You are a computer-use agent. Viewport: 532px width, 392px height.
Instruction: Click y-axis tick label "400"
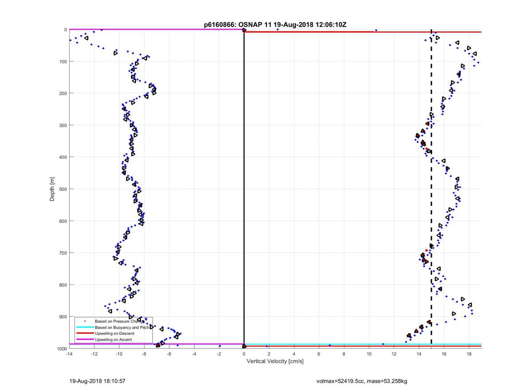click(x=62, y=157)
